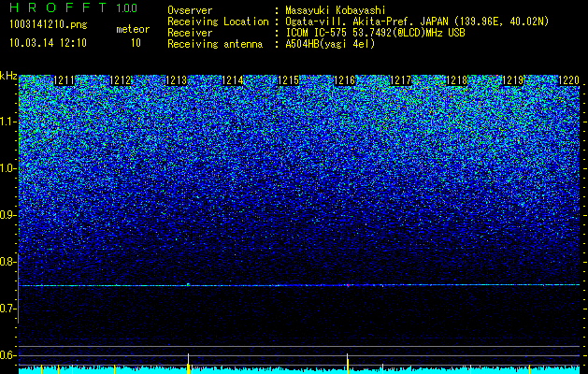Click the 1.1 kHz axis label
The height and width of the screenshot is (374, 588).
tap(7, 122)
